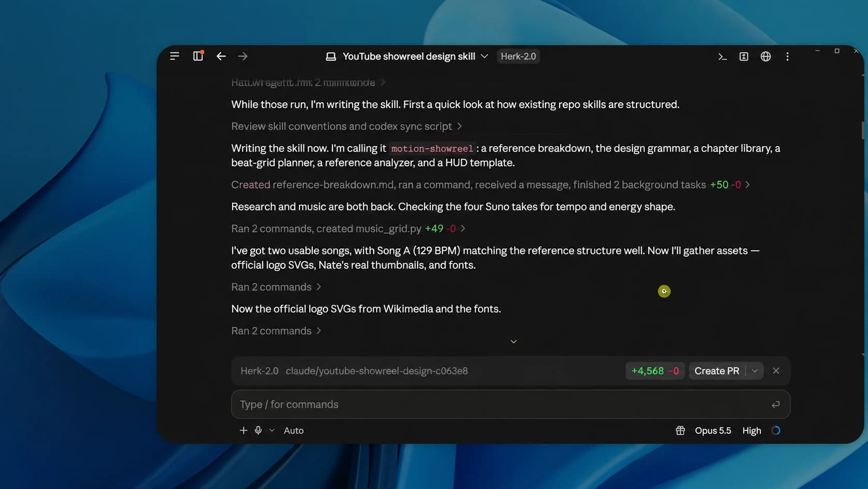Image resolution: width=868 pixels, height=489 pixels.
Task: Expand Ran 2 commands above Wikimedia line
Action: [276, 287]
